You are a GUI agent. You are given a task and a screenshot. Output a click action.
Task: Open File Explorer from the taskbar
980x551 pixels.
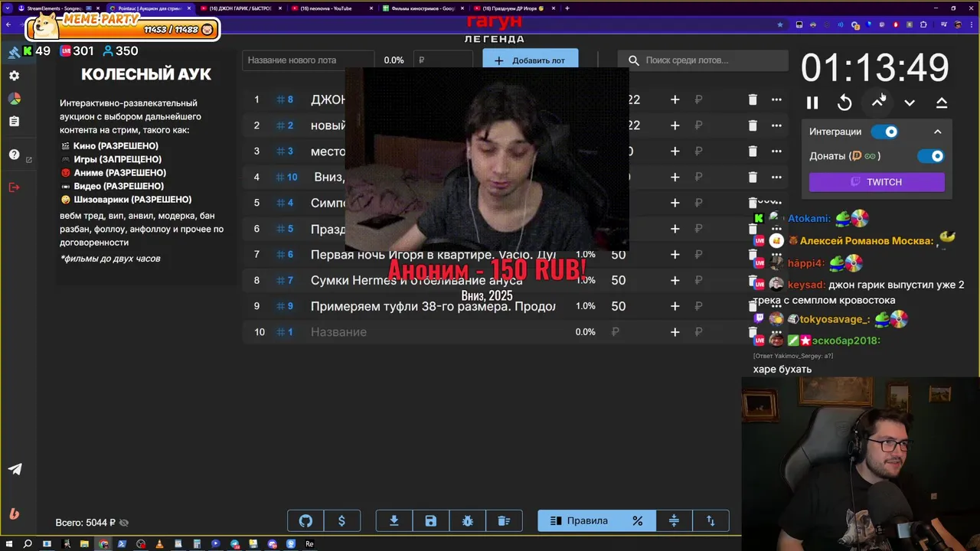[85, 544]
